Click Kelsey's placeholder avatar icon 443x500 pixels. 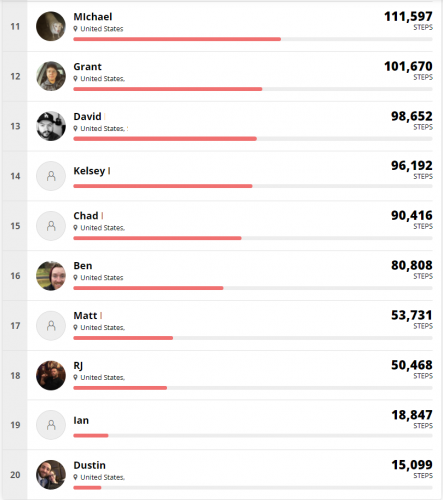pos(51,176)
